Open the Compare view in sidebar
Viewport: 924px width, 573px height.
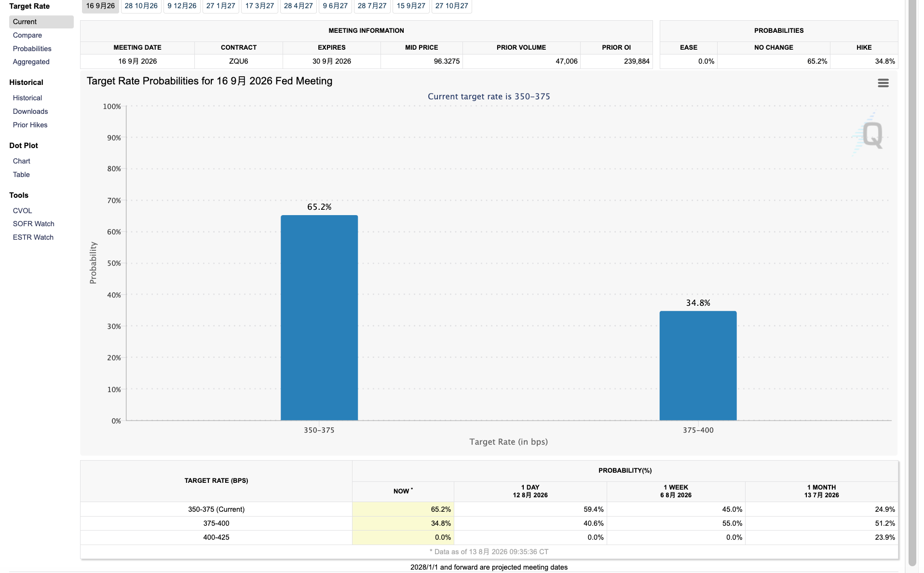coord(27,35)
